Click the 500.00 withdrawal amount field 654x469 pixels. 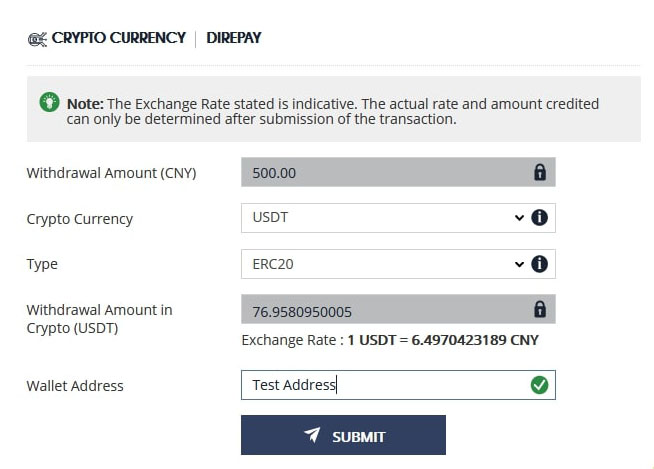point(384,172)
